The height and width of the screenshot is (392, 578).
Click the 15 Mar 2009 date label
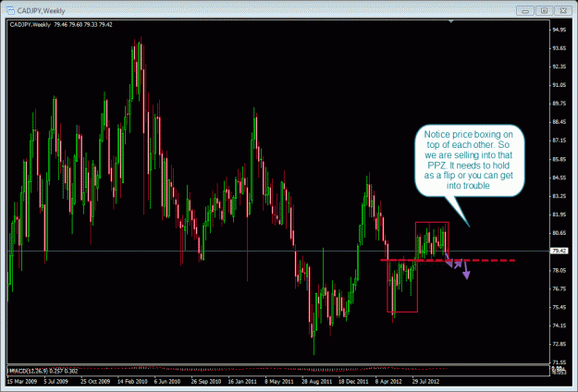[22, 381]
